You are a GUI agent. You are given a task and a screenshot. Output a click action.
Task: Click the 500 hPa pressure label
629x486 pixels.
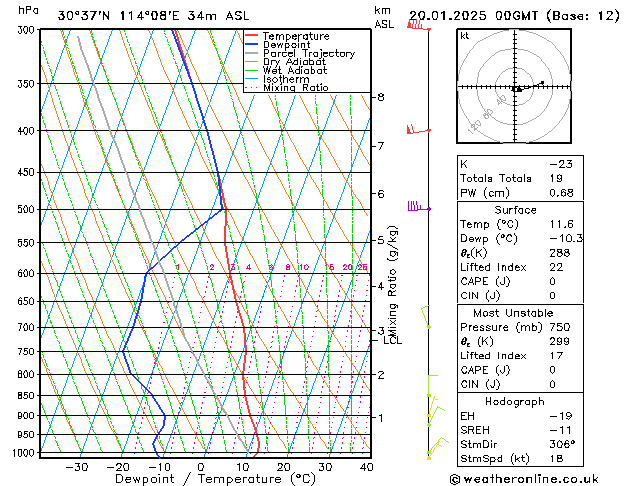click(26, 209)
